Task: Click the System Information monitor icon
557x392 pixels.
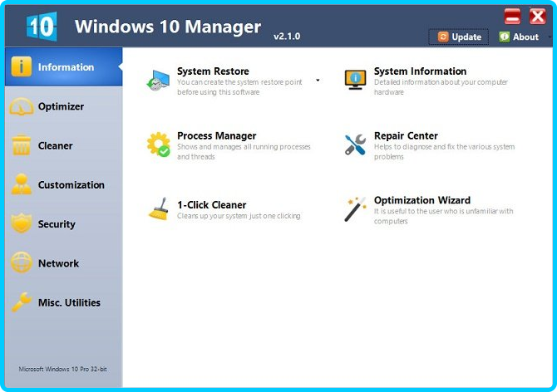Action: [355, 80]
